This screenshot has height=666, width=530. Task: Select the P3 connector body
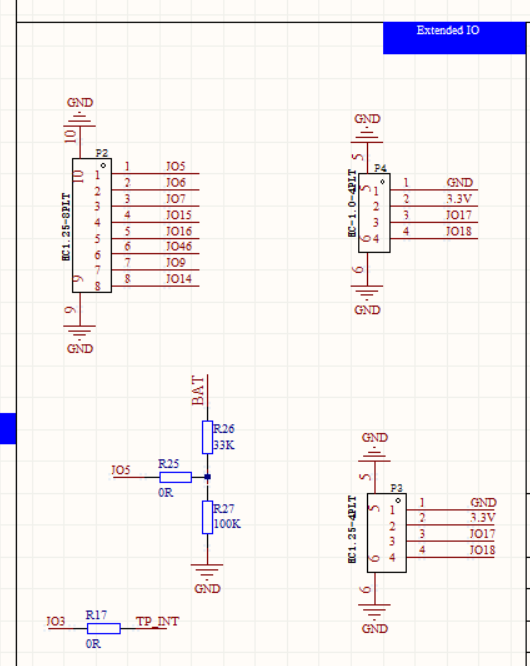point(386,533)
